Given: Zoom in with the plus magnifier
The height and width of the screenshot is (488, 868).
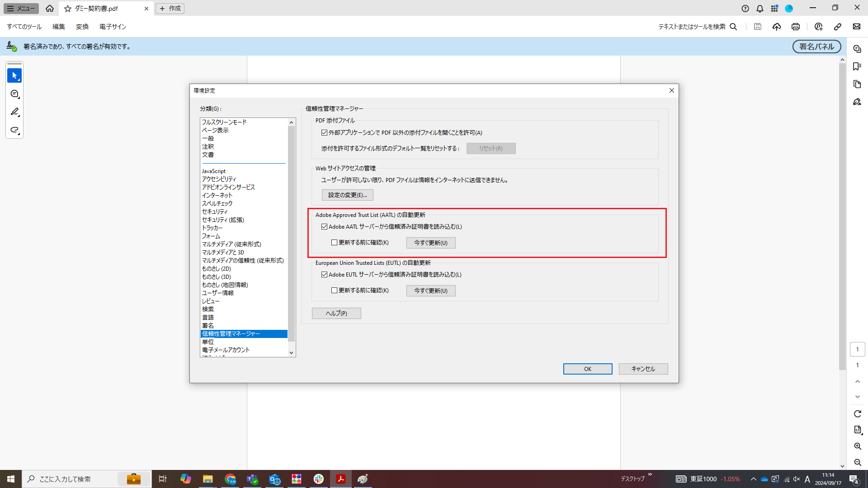Looking at the screenshot, I should coord(858,446).
